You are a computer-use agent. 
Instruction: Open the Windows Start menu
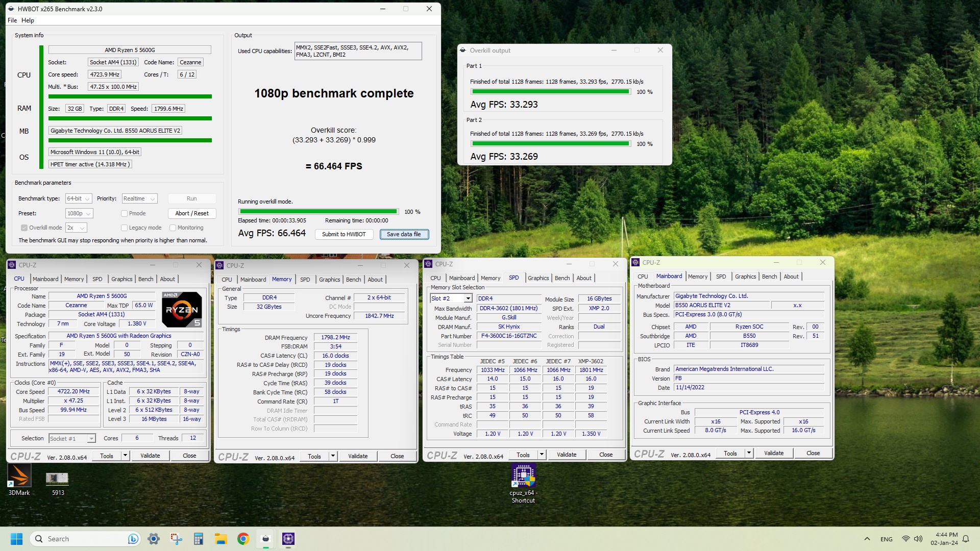(16, 539)
